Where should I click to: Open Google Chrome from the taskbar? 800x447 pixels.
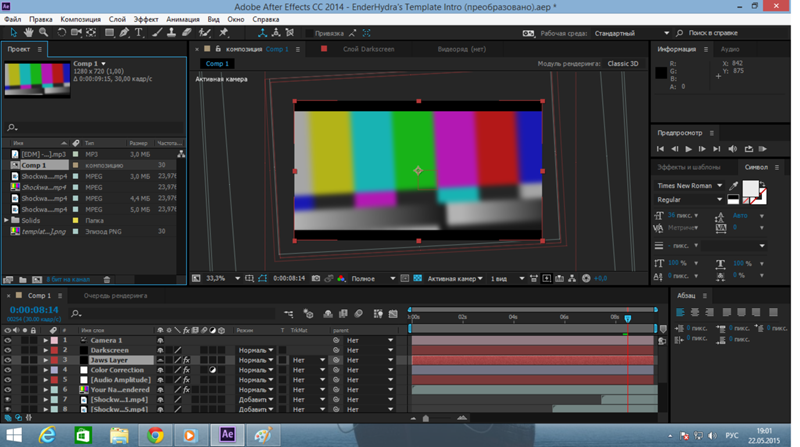click(x=156, y=435)
